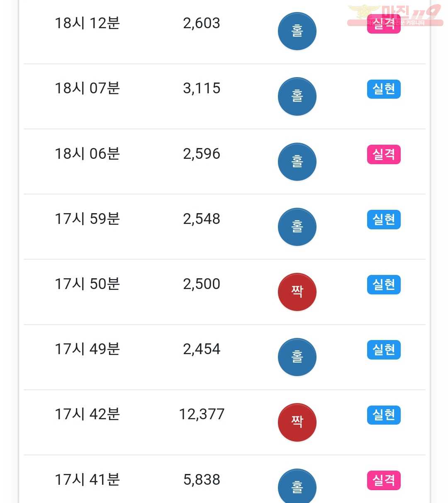Tap the 홀 circle in 17시 41분 row
This screenshot has width=448, height=503.
pos(297,486)
